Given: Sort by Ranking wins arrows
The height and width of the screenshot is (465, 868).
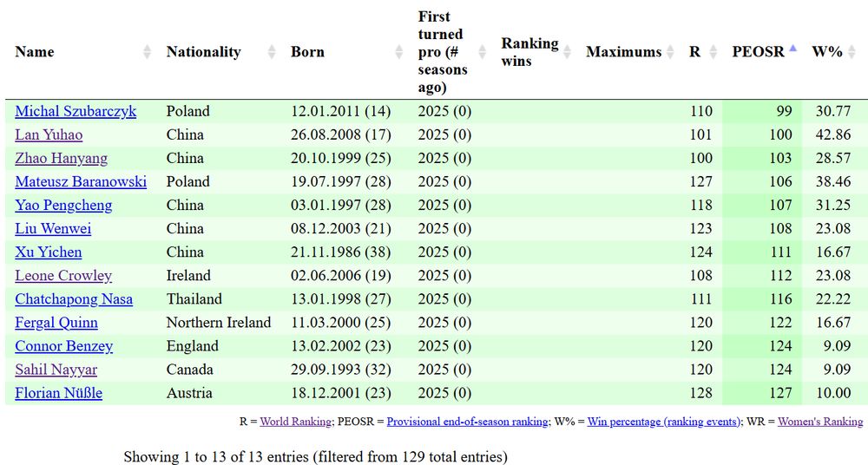Looking at the screenshot, I should click(x=567, y=52).
